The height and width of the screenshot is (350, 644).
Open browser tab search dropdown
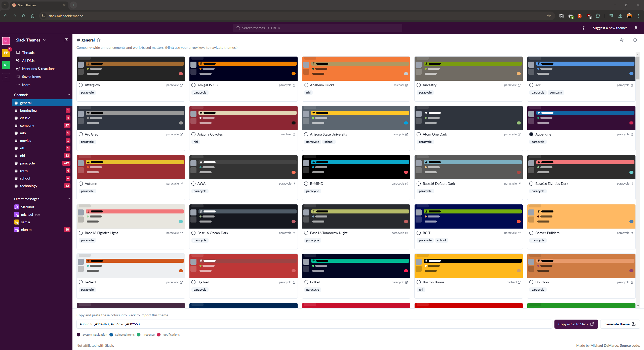click(x=5, y=5)
